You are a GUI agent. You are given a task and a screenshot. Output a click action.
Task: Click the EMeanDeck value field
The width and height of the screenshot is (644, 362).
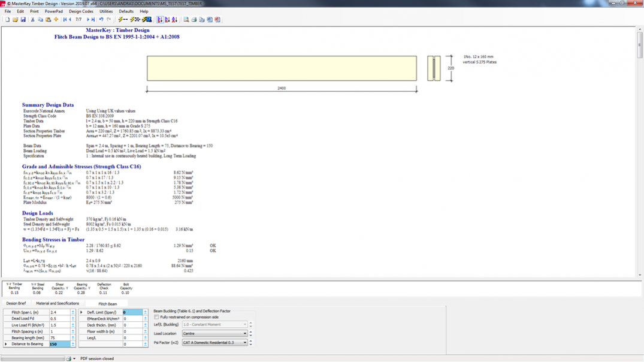[132, 318]
